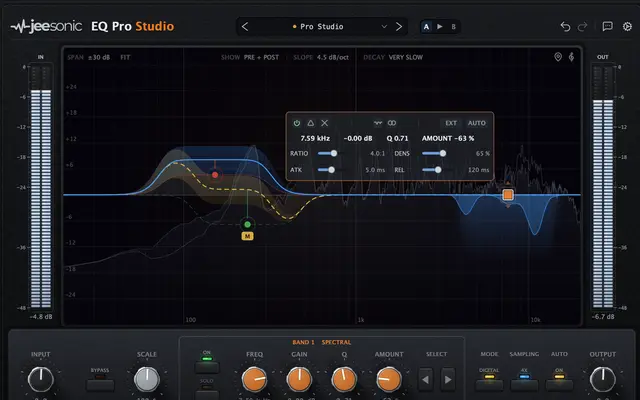This screenshot has width=640, height=400.
Task: Go to the previous preset arrow
Action: click(x=245, y=27)
